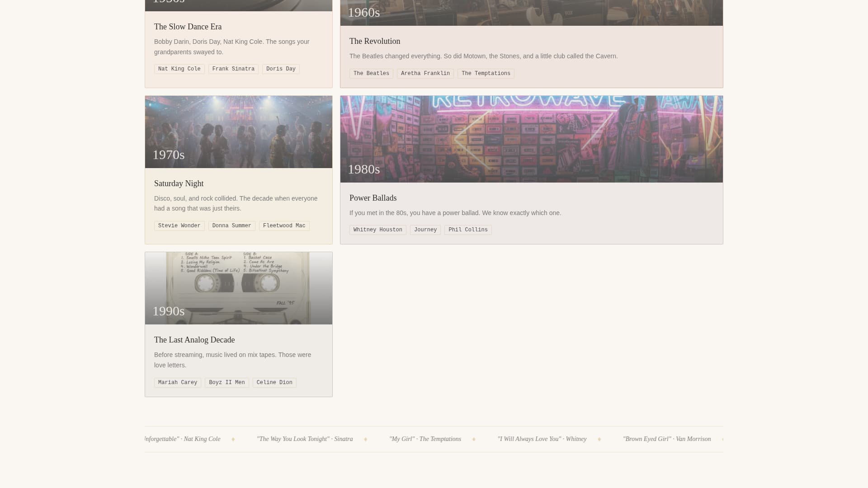Viewport: 868px width, 488px height.
Task: Click the Mariah Carey tag
Action: [178, 382]
